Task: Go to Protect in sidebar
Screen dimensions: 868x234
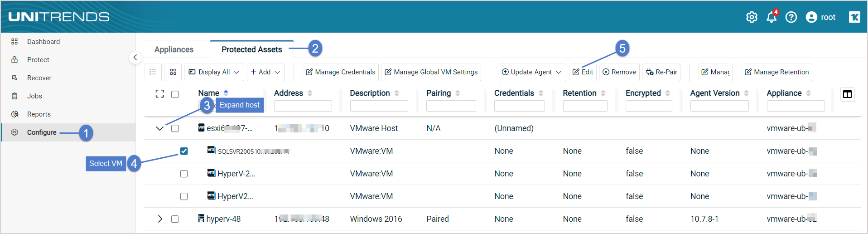Action: [38, 60]
